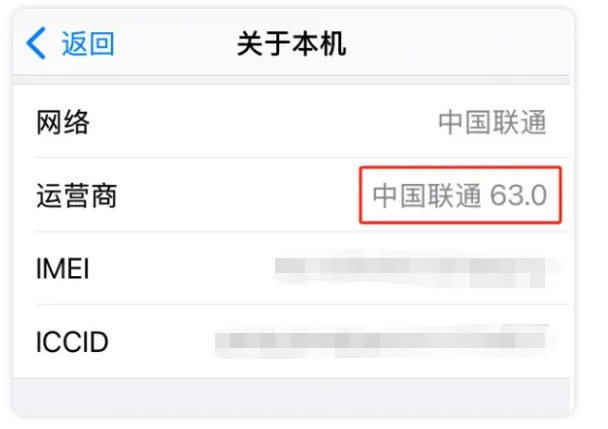The image size is (608, 429).
Task: Click the 63.0 carrier version number
Action: tap(518, 195)
